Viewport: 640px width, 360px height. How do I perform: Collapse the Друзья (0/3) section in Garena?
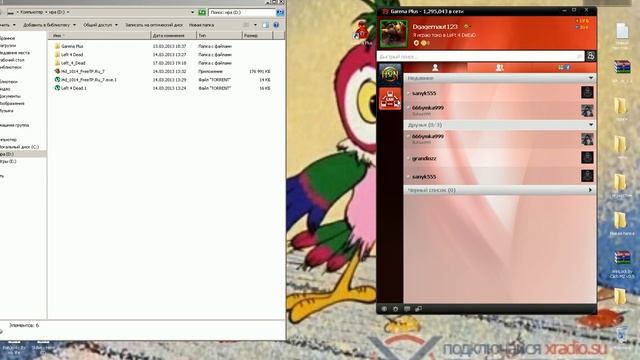591,124
